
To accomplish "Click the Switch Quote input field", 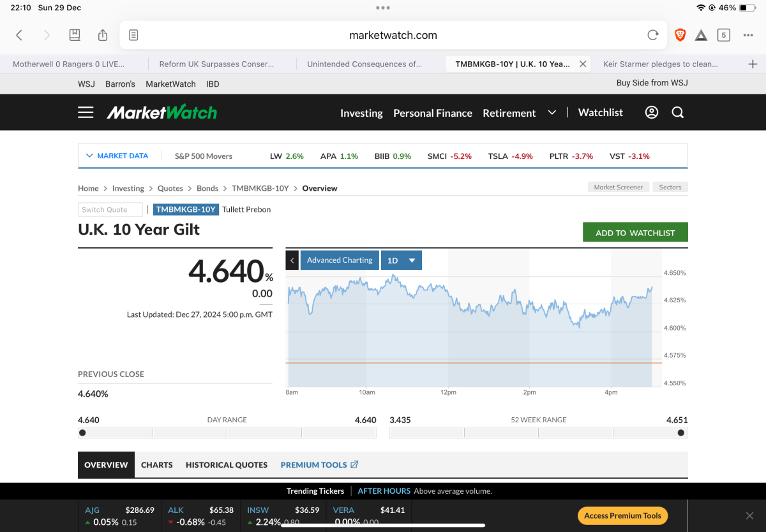I will coord(110,209).
